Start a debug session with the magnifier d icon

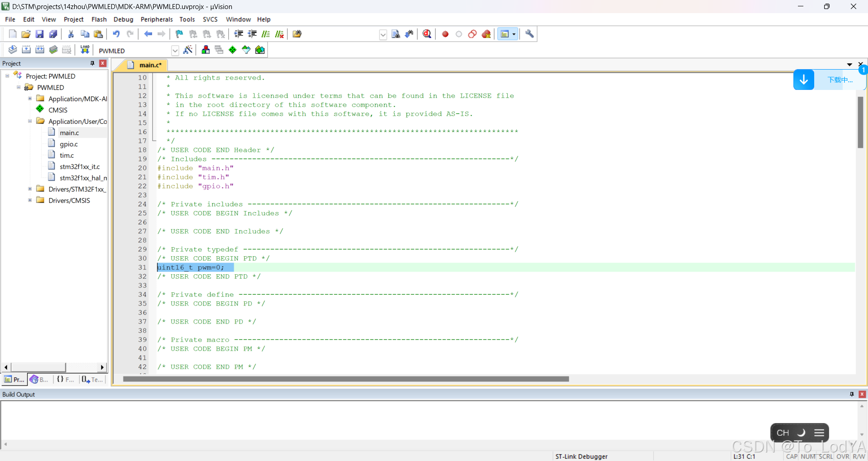427,34
